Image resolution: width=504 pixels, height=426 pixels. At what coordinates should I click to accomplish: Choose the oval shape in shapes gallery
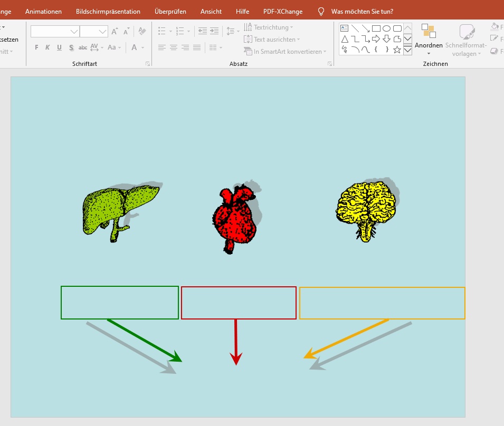[386, 28]
